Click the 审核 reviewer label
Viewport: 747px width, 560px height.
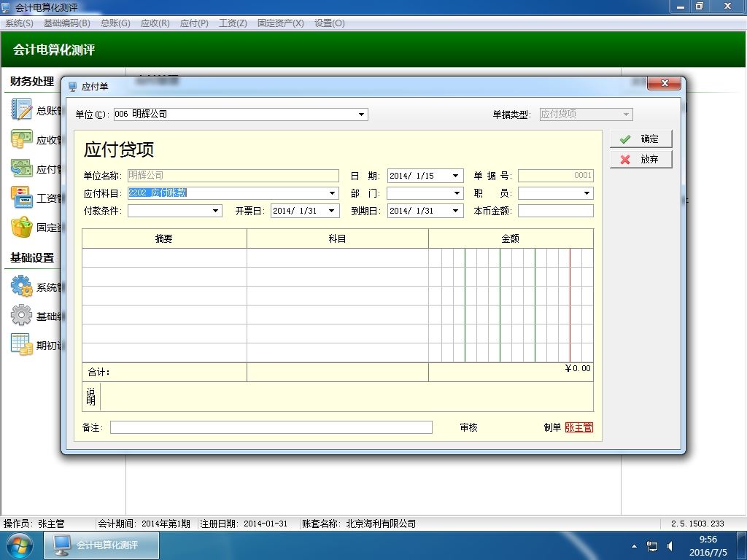pyautogui.click(x=469, y=427)
